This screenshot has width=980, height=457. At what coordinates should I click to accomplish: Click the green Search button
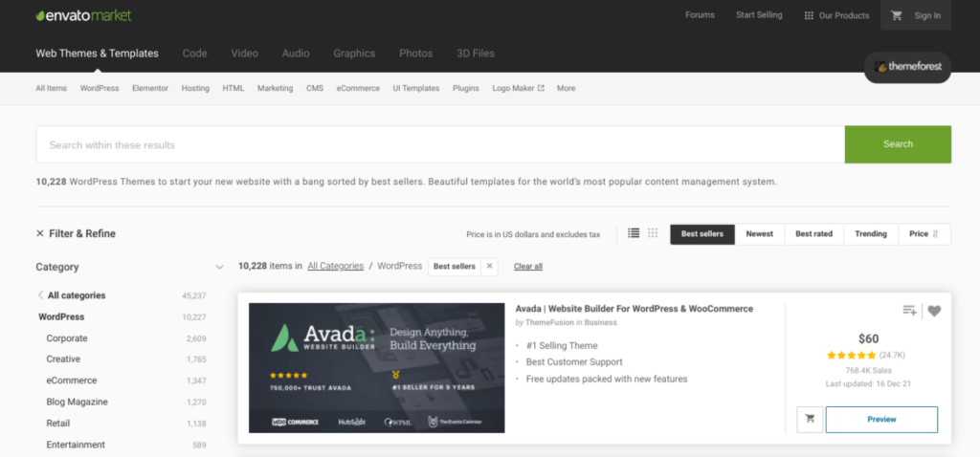(898, 144)
